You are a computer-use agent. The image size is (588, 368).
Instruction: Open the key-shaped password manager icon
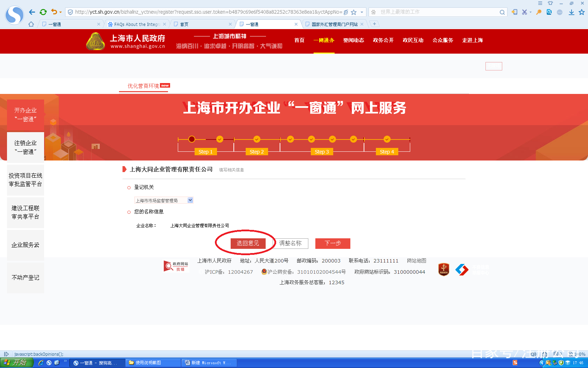[539, 12]
